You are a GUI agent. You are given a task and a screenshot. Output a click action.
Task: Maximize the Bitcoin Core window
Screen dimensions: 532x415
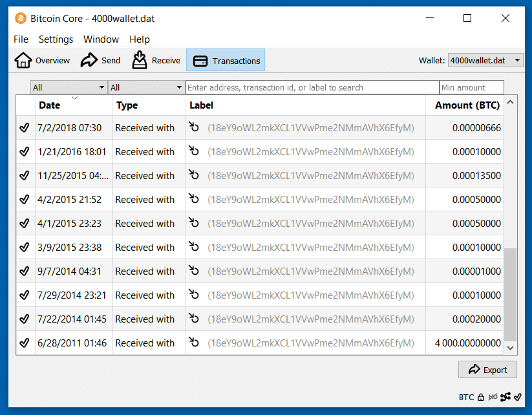[x=467, y=18]
